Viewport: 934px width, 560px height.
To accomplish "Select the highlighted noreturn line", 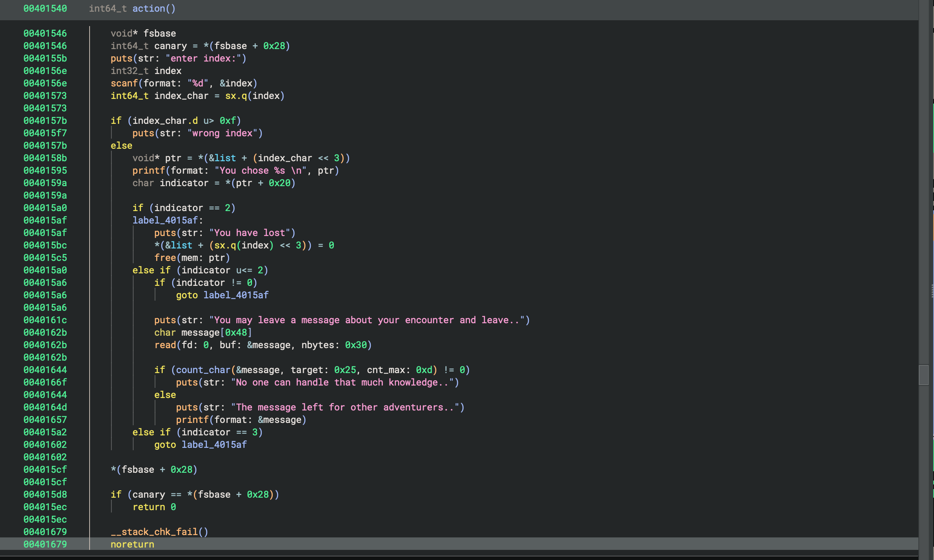I will (x=132, y=544).
